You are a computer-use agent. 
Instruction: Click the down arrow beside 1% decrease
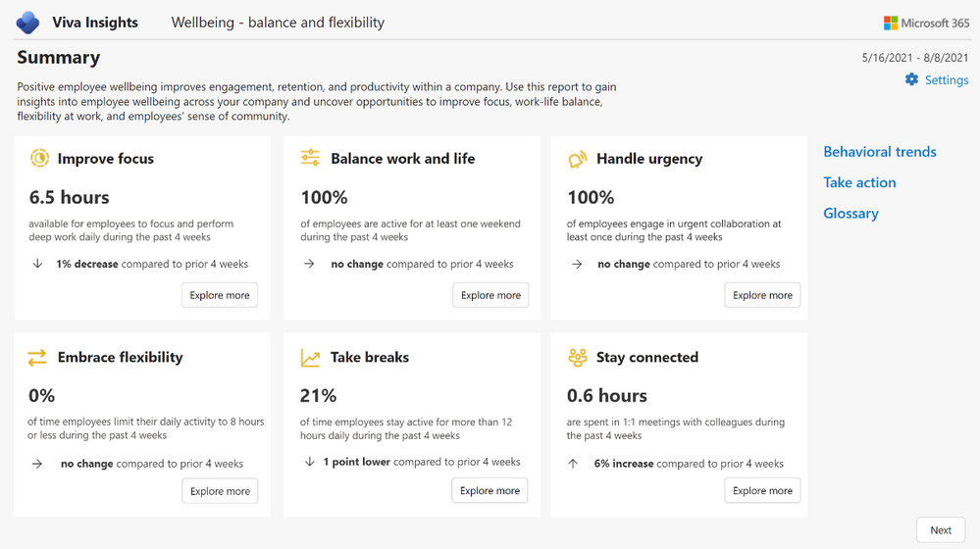(37, 264)
